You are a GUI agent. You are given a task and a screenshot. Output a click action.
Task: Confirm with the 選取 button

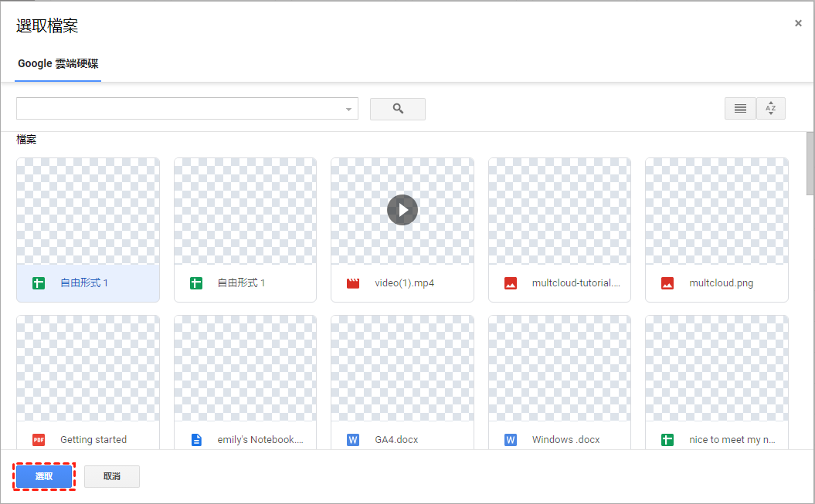click(44, 476)
